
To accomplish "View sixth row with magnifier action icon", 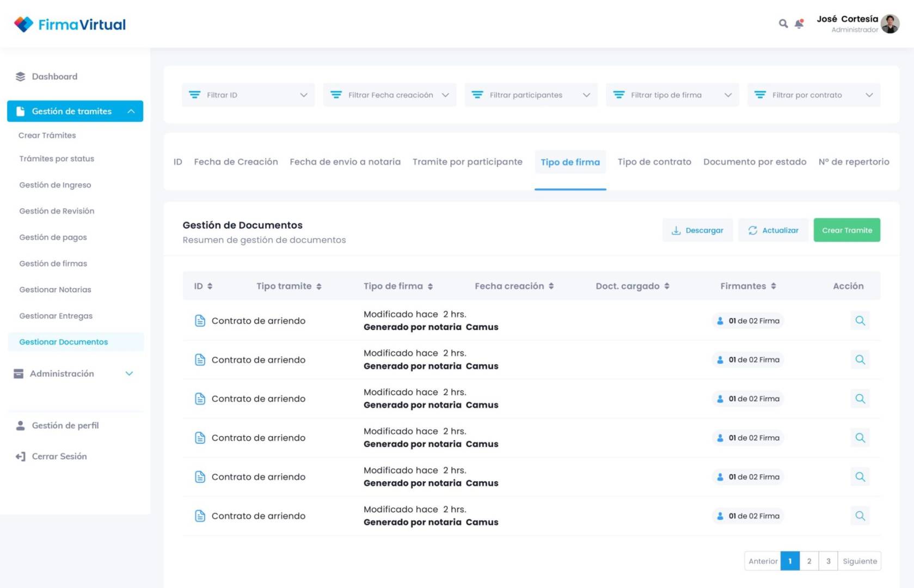I will pos(860,516).
